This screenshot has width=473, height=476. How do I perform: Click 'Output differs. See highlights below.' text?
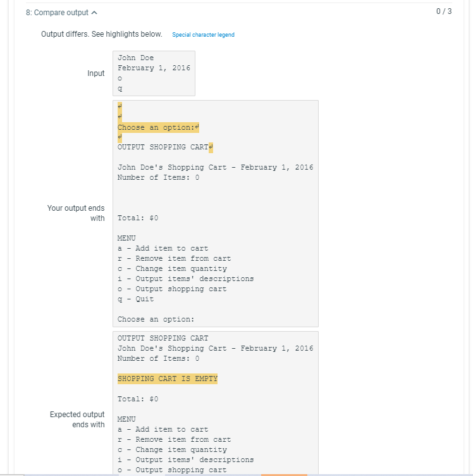click(102, 34)
